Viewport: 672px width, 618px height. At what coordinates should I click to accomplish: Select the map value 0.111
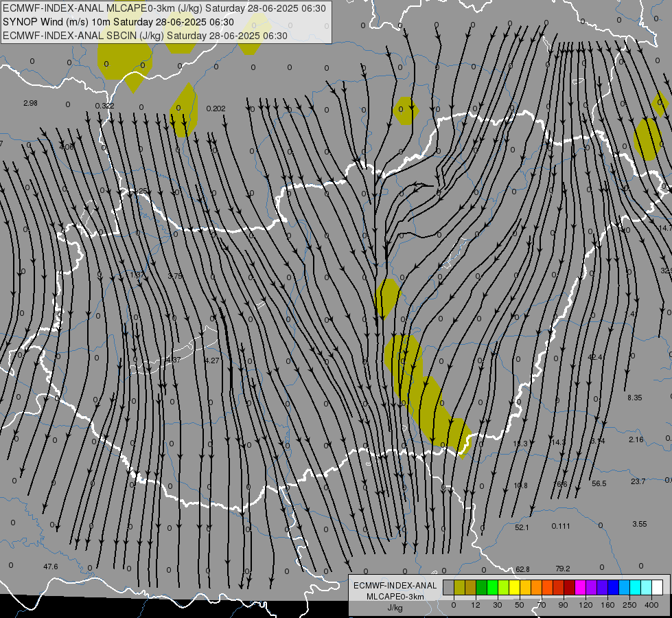tap(561, 526)
